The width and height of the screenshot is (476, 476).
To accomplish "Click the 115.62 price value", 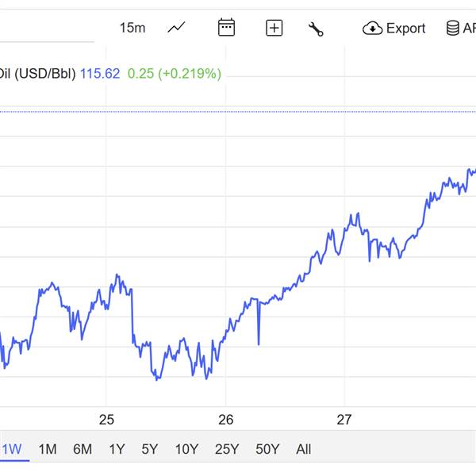I will [100, 74].
